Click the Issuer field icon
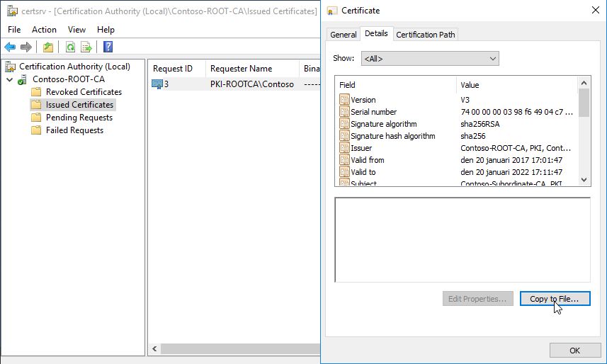The image size is (607, 364). click(344, 147)
